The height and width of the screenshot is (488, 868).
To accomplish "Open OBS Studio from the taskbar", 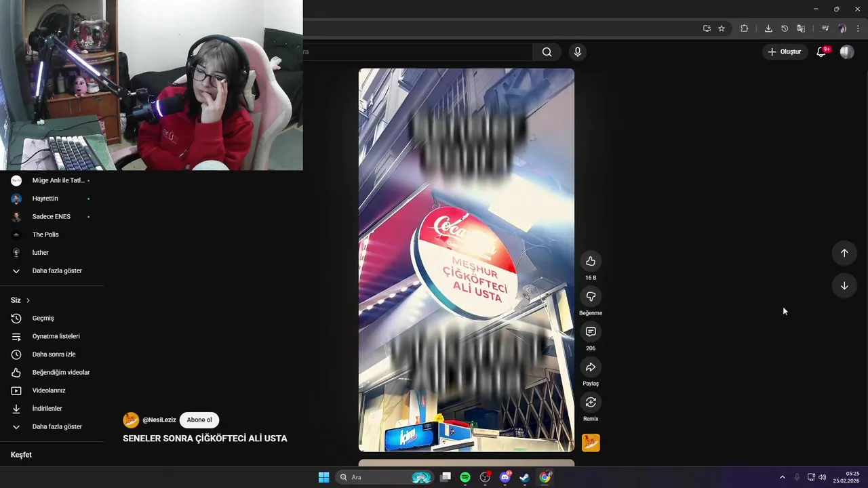I will click(x=485, y=477).
